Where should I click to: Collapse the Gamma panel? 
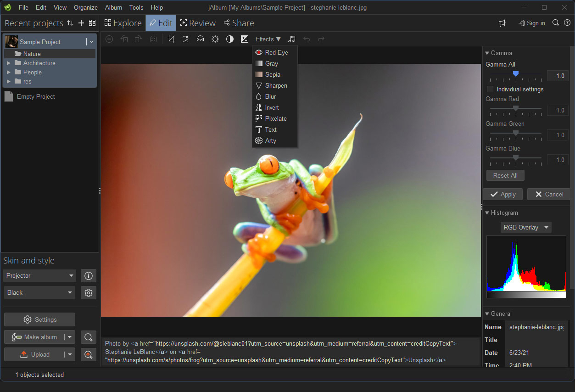pyautogui.click(x=487, y=53)
